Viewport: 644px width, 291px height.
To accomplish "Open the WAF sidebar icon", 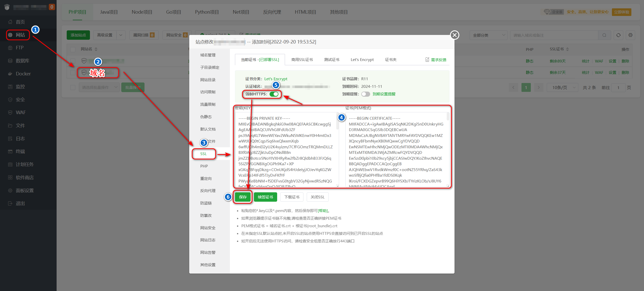I will point(10,112).
